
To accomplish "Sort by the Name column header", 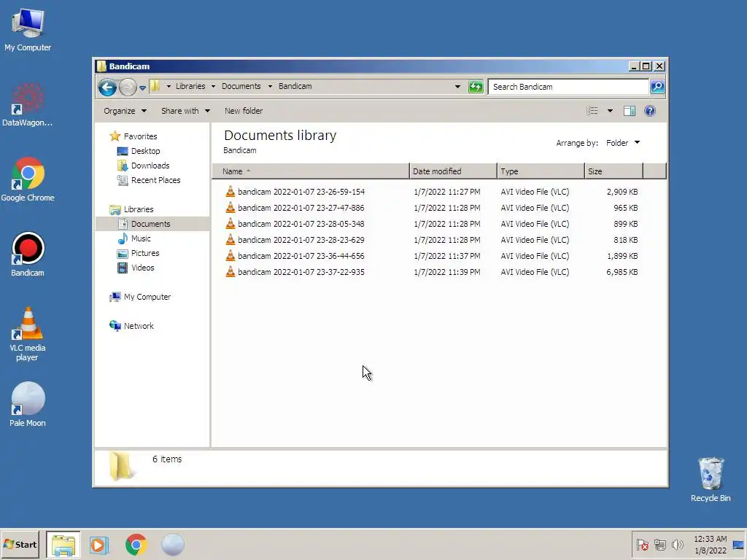I will coord(311,171).
